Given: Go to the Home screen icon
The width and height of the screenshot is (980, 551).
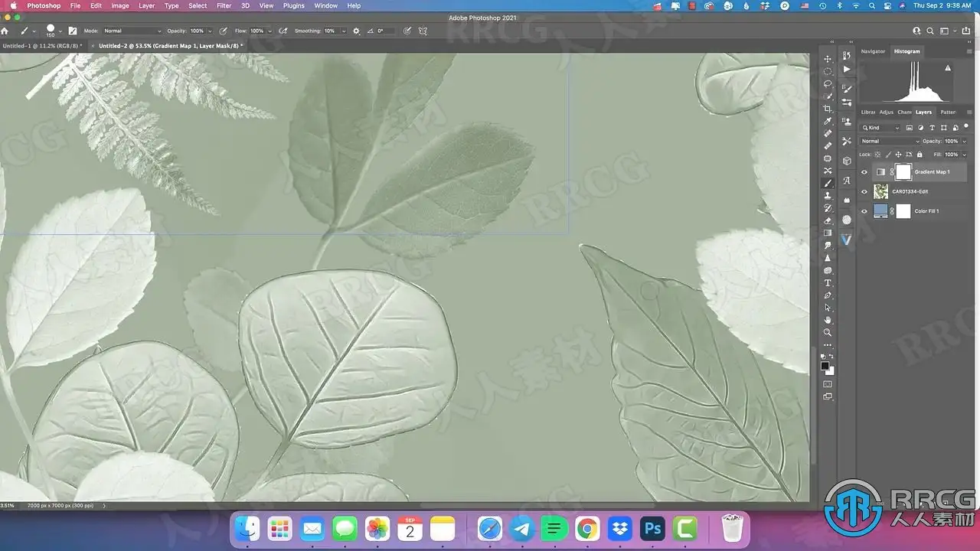Looking at the screenshot, I should pyautogui.click(x=5, y=31).
